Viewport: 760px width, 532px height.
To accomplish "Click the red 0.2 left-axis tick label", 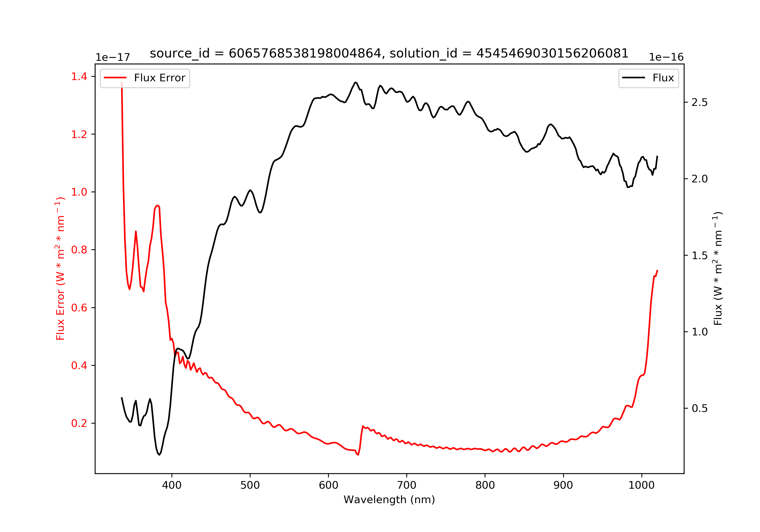I will click(x=79, y=423).
